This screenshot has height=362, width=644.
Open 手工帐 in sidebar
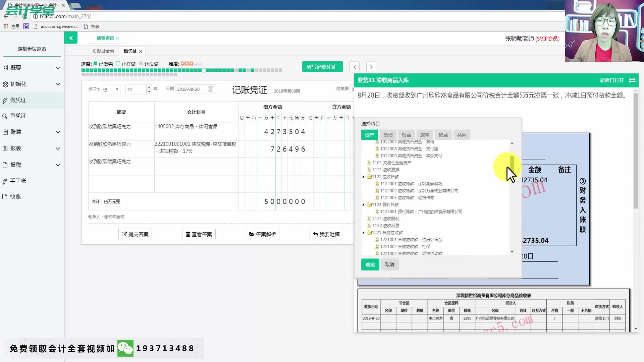pyautogui.click(x=18, y=181)
